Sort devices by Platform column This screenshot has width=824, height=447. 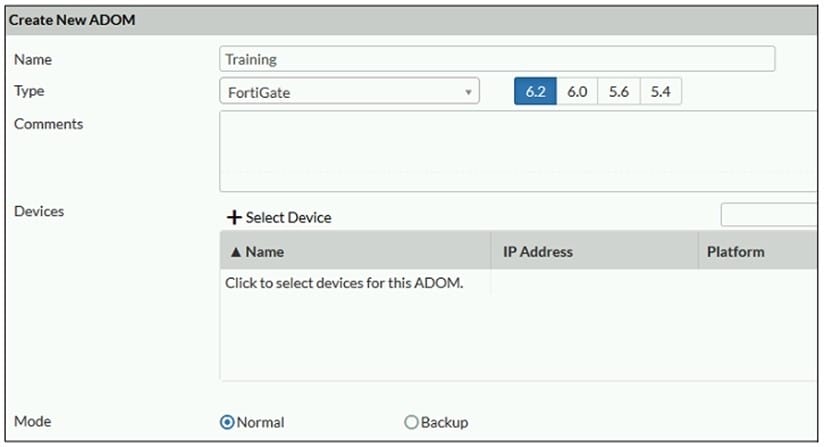pyautogui.click(x=735, y=252)
